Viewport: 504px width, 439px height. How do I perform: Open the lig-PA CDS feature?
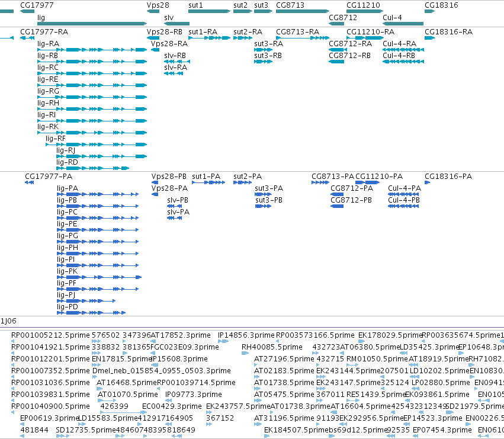(98, 194)
